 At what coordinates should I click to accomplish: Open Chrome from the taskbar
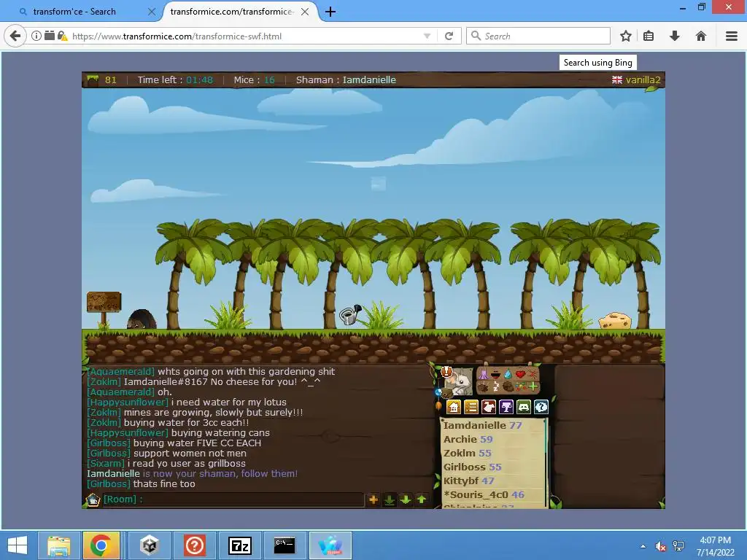pyautogui.click(x=101, y=545)
